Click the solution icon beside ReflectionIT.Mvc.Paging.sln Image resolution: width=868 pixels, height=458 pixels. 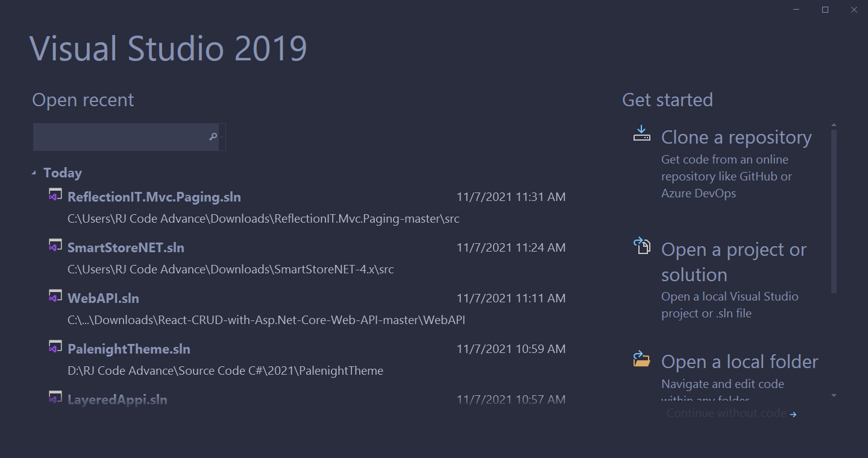55,194
